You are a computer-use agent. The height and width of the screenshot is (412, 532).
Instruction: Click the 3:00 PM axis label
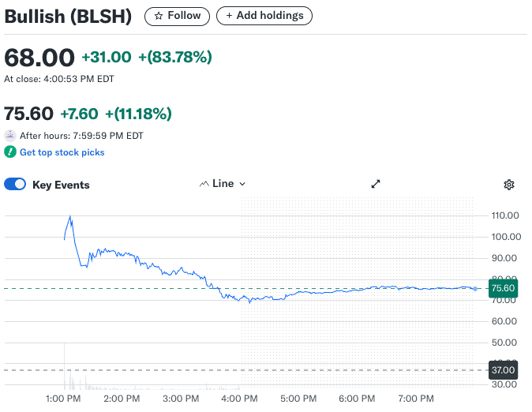tap(181, 399)
